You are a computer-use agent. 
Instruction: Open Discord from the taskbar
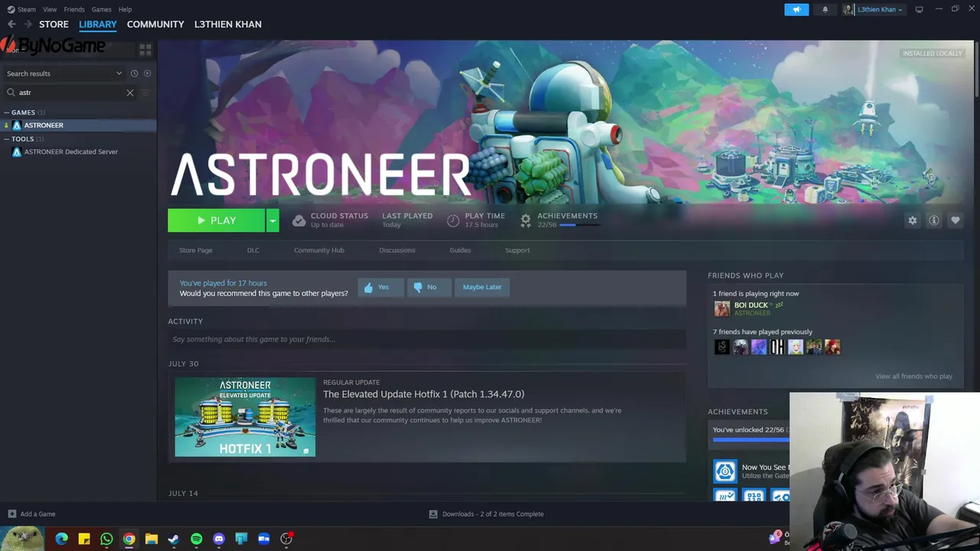[219, 539]
